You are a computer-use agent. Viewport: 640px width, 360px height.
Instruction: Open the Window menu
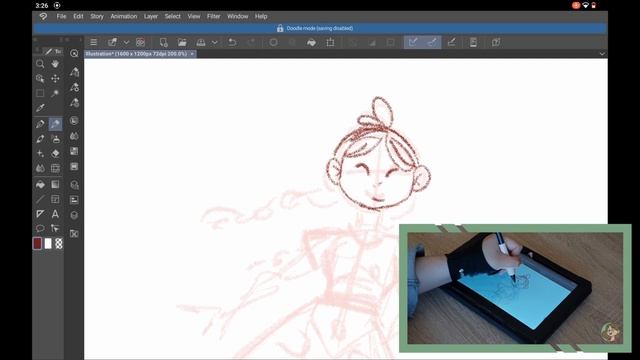pyautogui.click(x=238, y=16)
